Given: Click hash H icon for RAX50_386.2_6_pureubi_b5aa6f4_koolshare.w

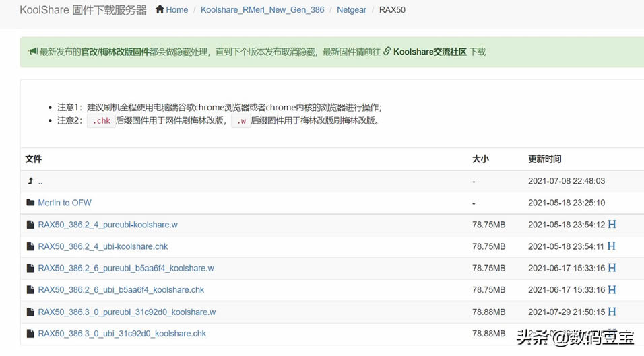Looking at the screenshot, I should (612, 268).
